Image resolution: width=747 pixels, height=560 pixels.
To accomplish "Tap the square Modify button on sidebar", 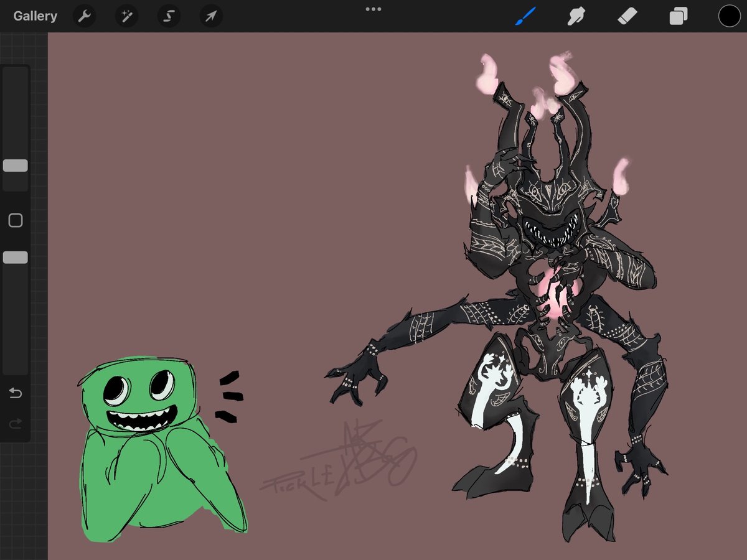I will pyautogui.click(x=15, y=220).
